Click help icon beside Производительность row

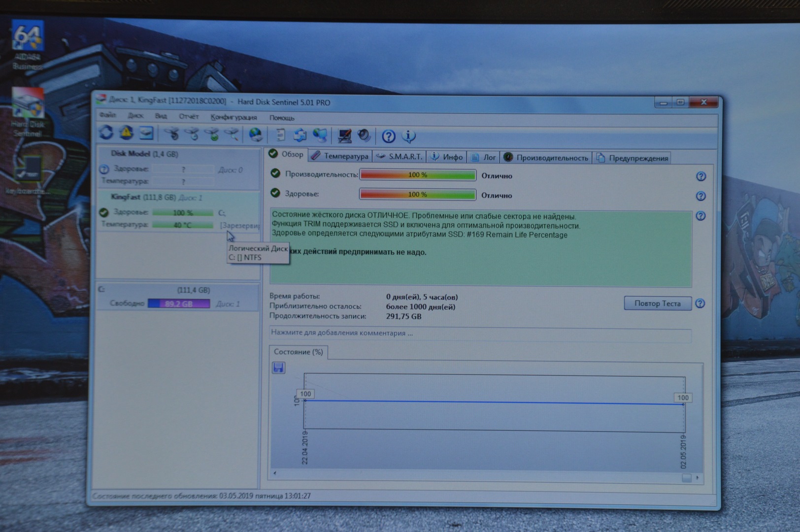click(700, 176)
